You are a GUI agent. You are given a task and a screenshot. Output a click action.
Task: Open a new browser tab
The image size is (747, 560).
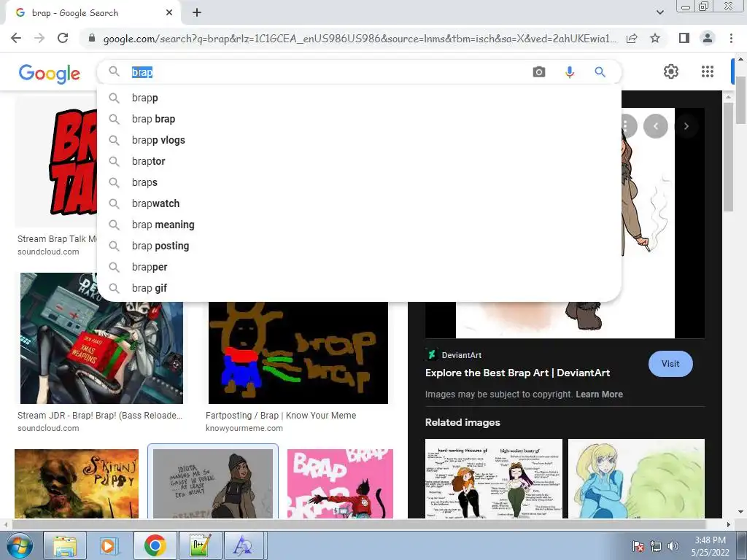(197, 13)
